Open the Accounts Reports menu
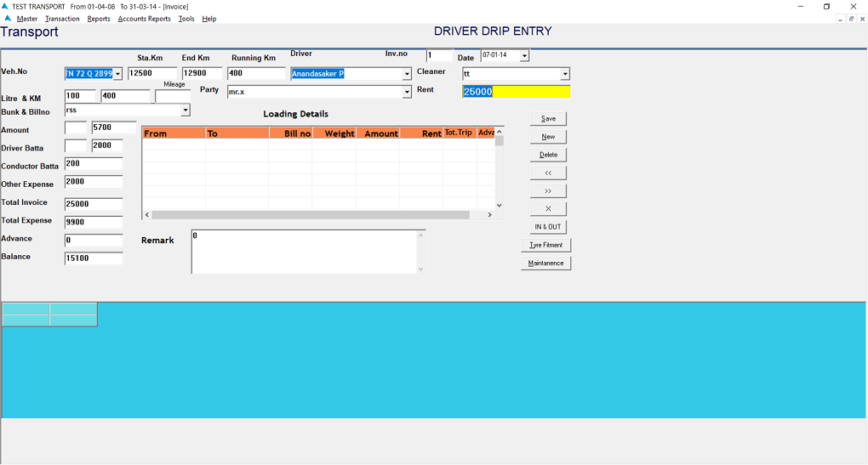 click(144, 19)
